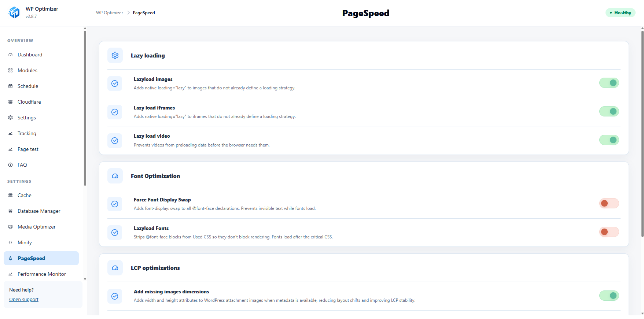Click the WP Optimizer breadcrumb link

pyautogui.click(x=110, y=13)
